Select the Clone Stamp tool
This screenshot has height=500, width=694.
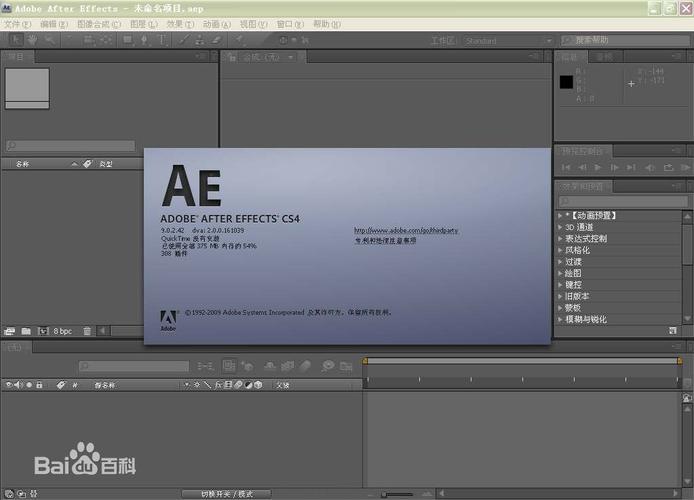pos(200,40)
